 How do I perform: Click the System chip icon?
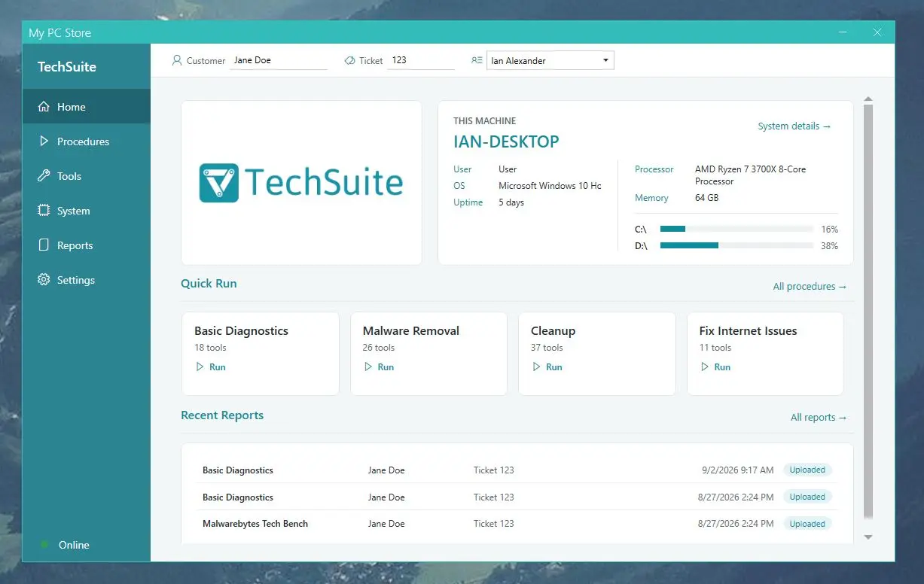point(44,211)
